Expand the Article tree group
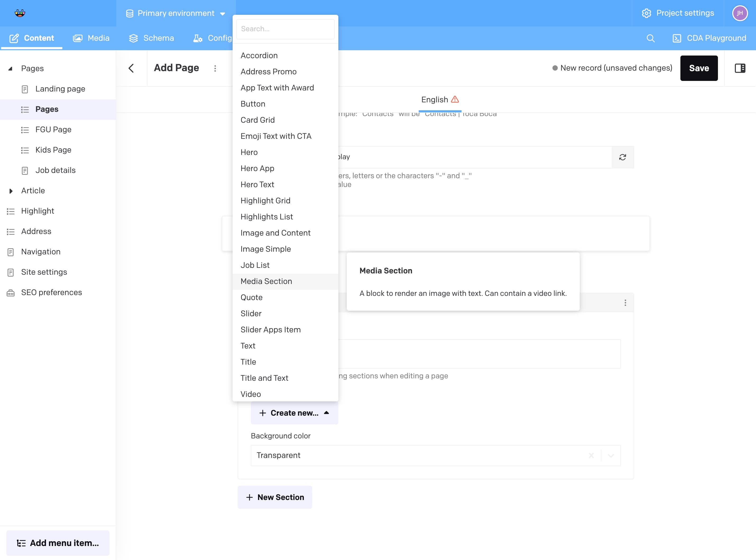 click(11, 191)
